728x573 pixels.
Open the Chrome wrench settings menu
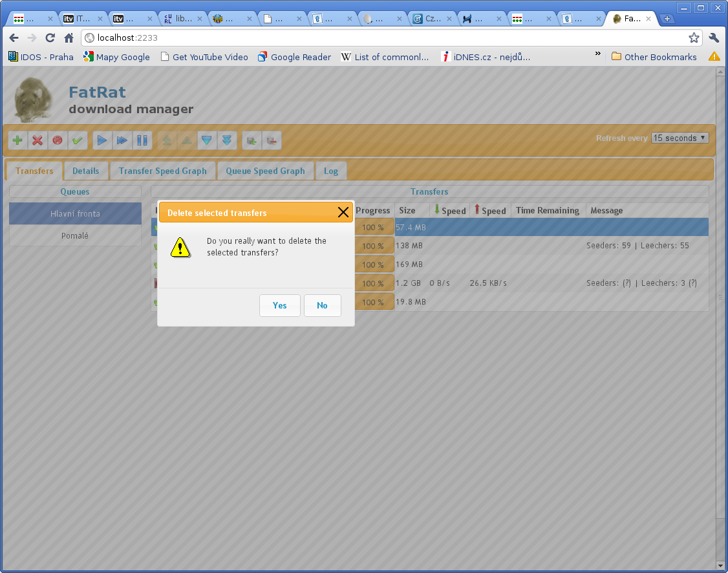[714, 38]
